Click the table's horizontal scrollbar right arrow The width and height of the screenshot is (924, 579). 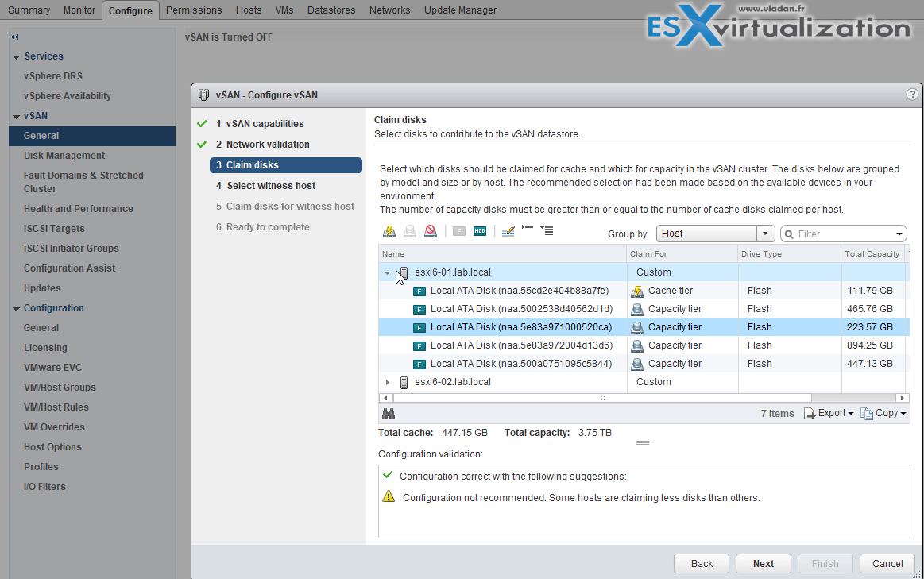coord(903,398)
